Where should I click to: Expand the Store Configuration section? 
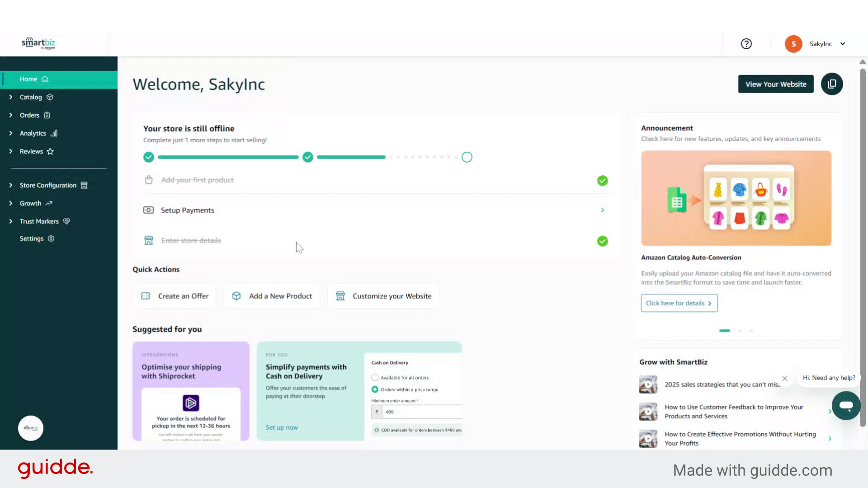(x=48, y=185)
